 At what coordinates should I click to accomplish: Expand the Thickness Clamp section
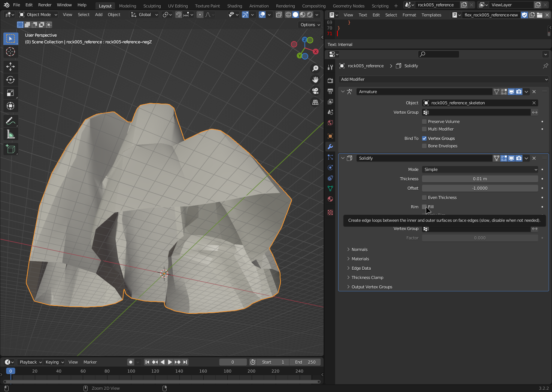point(367,278)
